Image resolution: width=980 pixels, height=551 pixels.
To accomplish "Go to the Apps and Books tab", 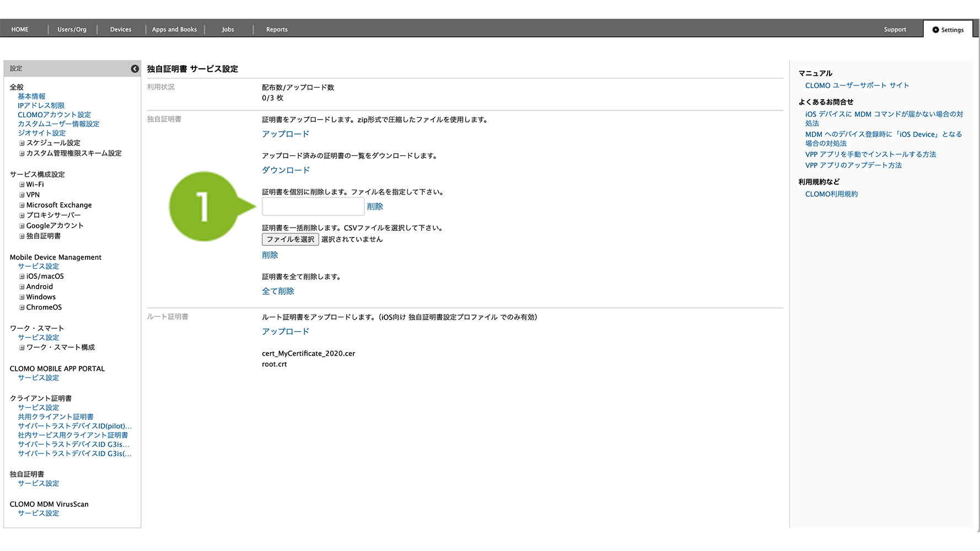I will point(174,30).
